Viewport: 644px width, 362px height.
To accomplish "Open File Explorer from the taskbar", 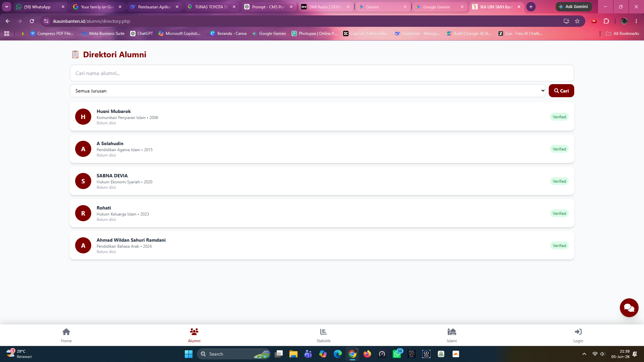I will (293, 354).
